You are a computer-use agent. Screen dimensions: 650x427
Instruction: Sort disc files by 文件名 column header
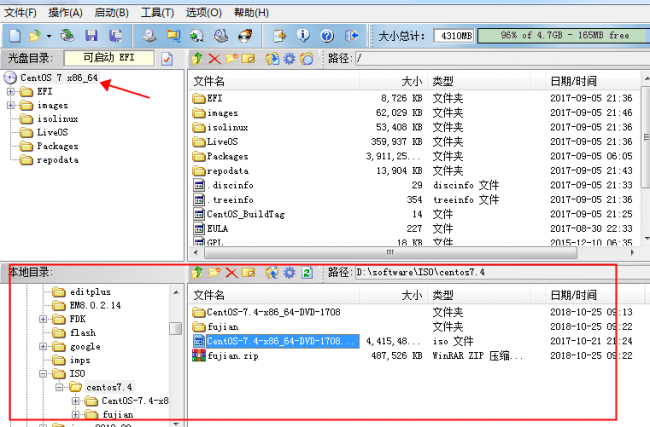coord(274,81)
